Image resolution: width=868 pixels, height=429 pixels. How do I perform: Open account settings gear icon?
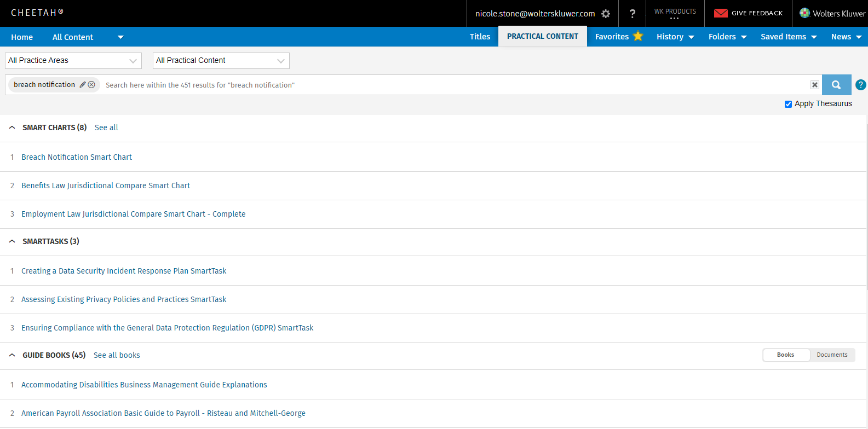click(606, 14)
